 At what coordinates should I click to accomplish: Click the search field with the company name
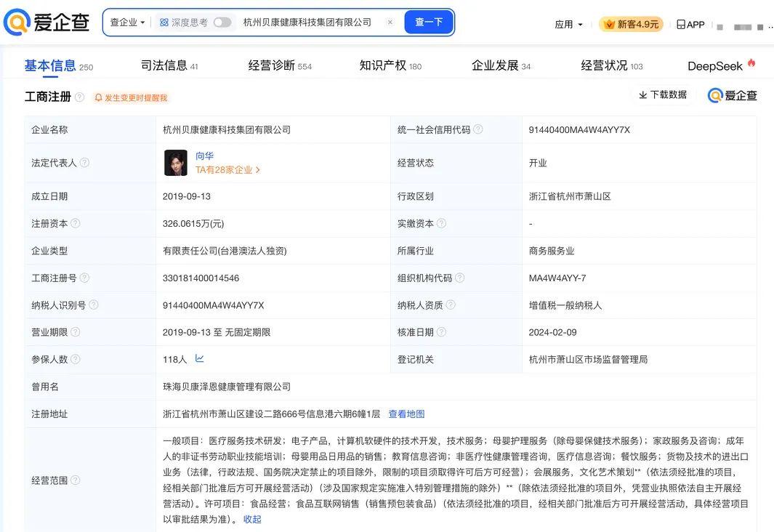[307, 23]
